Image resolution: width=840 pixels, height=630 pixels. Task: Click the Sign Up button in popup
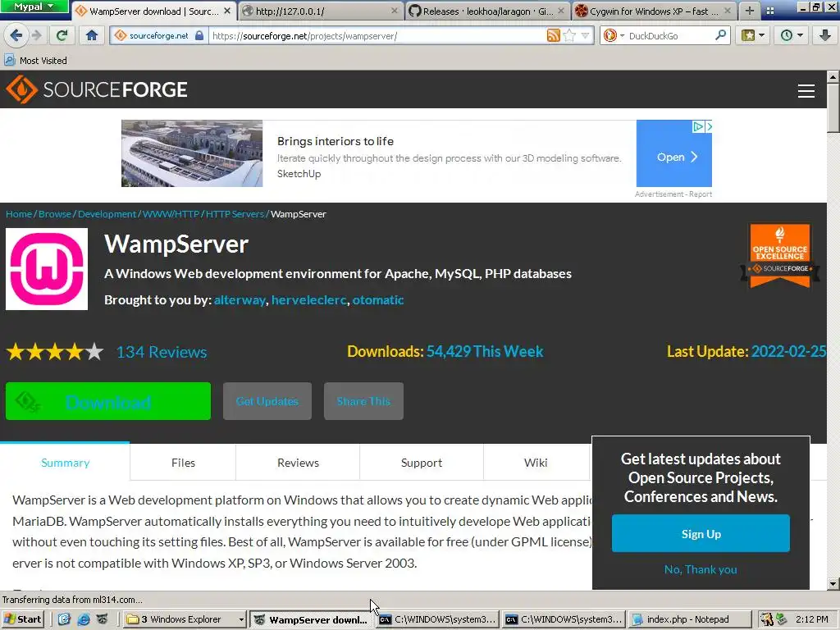[701, 533]
